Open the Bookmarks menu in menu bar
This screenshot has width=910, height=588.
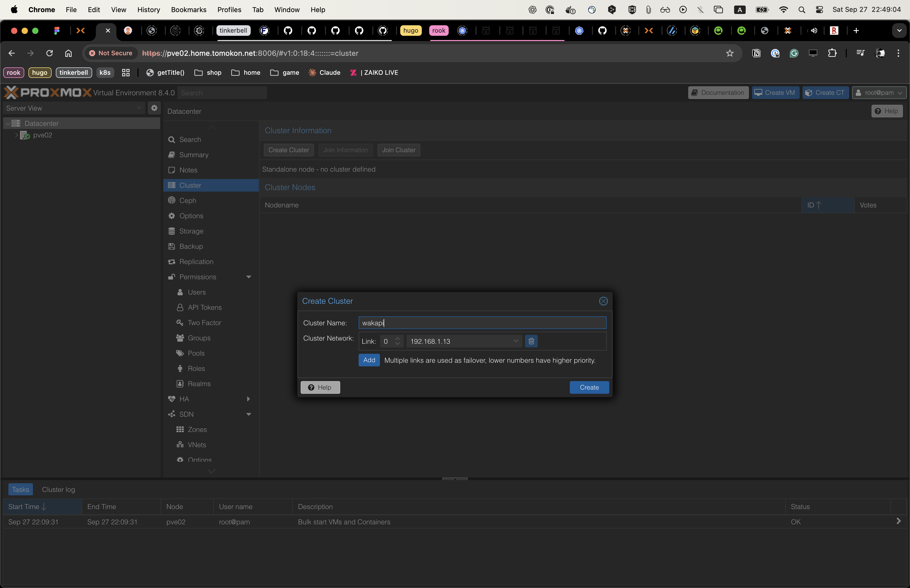click(x=188, y=9)
